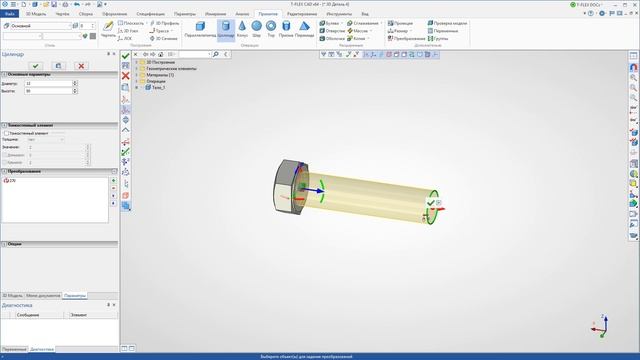
Task: Switch to the Диагностика bottom tab
Action: coord(42,349)
